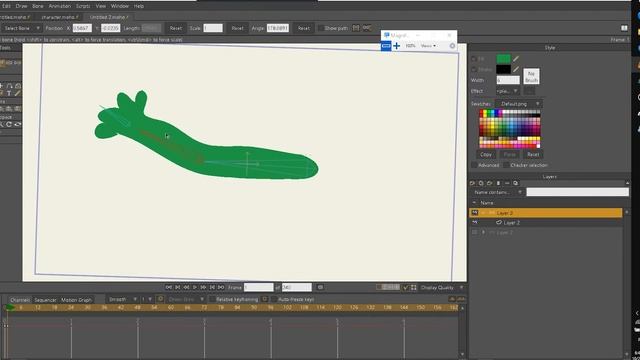Click Reset button under swatches

[533, 154]
